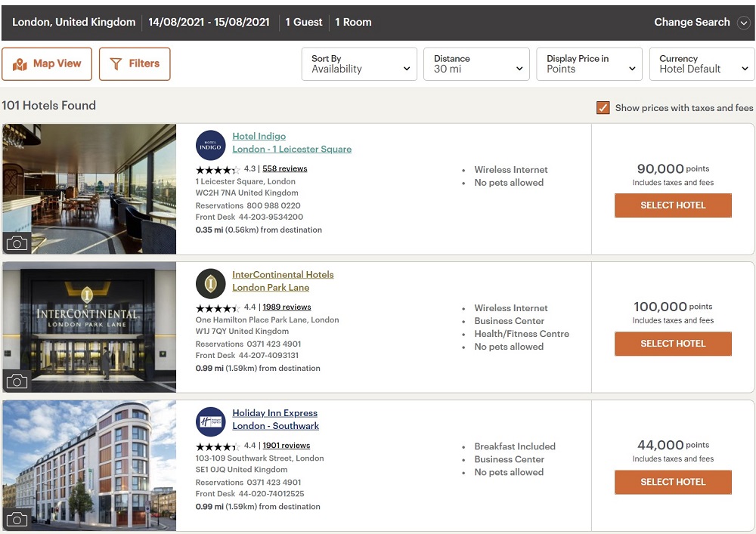The height and width of the screenshot is (534, 756).
Task: Select Hotel for the 90,000 points Hotel Indigo
Action: (x=673, y=205)
